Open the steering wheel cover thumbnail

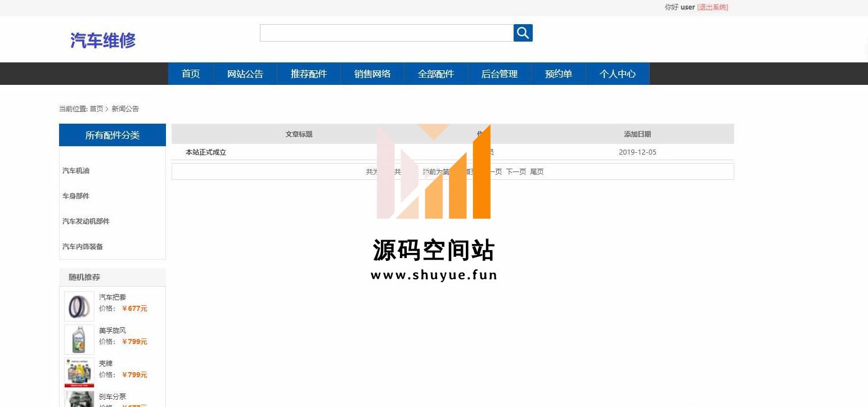[79, 306]
